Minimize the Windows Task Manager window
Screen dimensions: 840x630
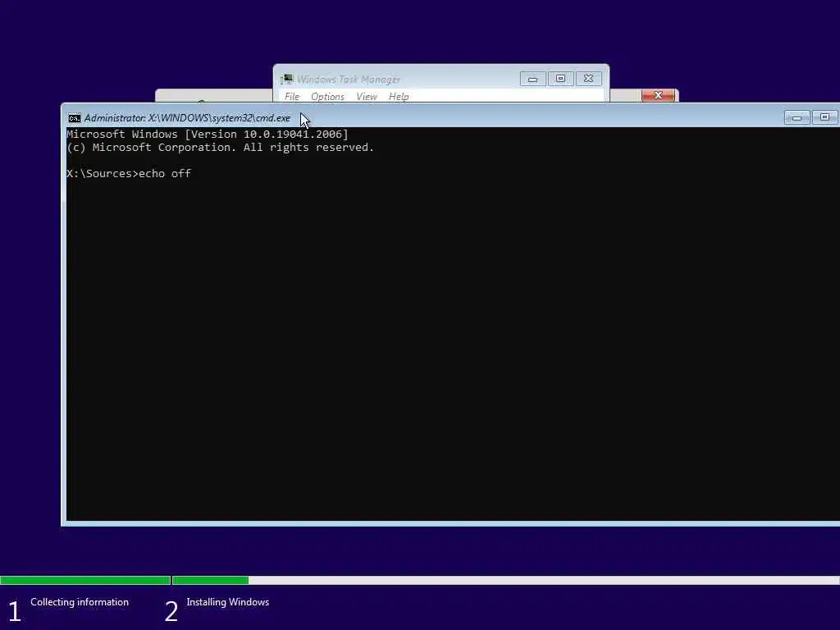pyautogui.click(x=532, y=79)
